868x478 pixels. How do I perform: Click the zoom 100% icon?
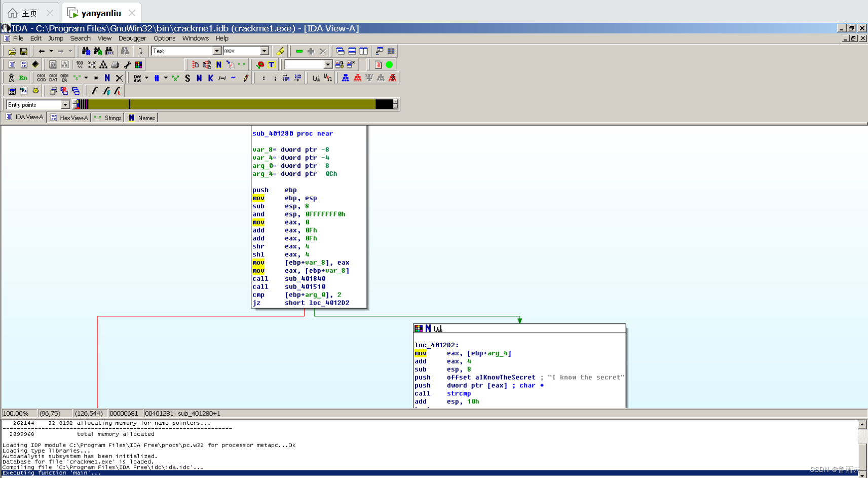click(80, 64)
